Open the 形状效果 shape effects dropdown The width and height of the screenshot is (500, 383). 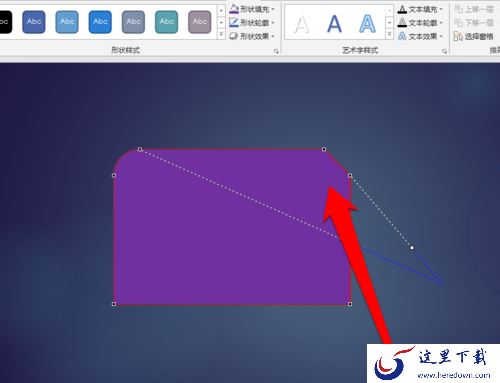[252, 36]
